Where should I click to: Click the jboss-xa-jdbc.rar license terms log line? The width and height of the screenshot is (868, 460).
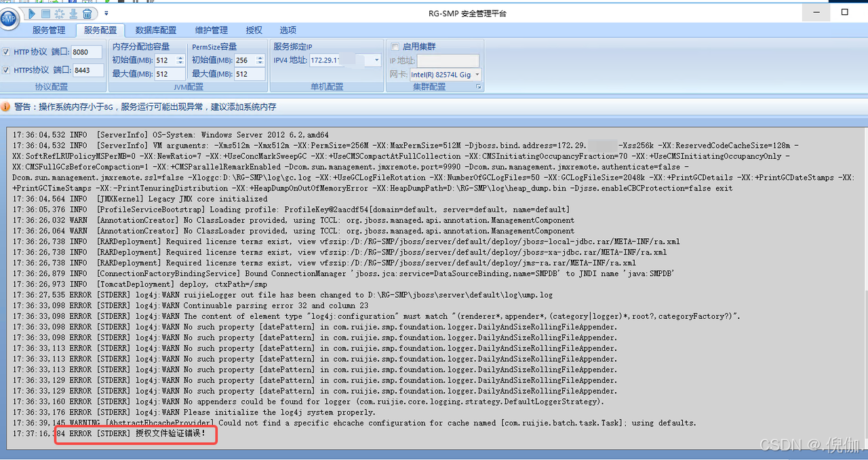[339, 252]
